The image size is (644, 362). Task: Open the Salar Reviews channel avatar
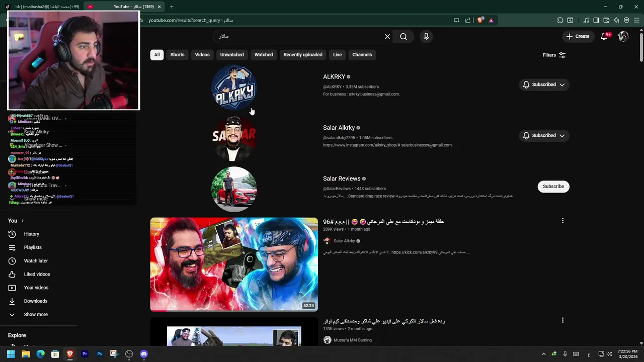[234, 189]
